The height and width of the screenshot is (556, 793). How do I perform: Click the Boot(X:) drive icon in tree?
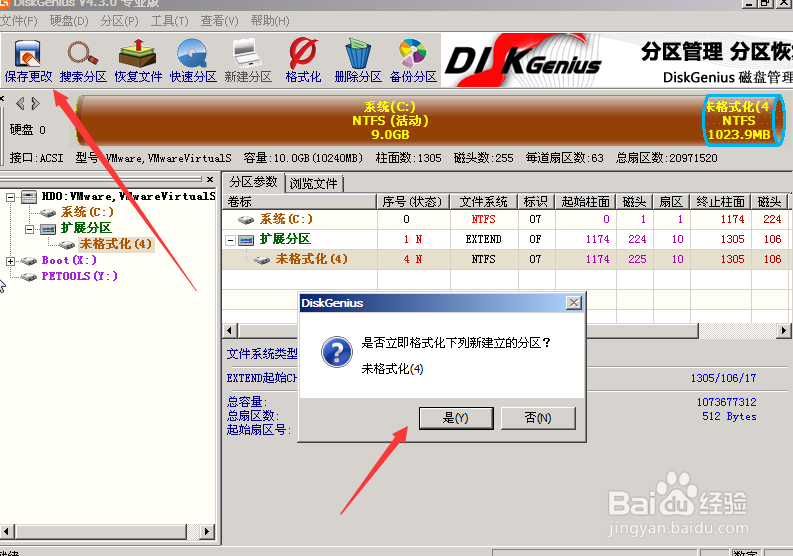point(29,261)
